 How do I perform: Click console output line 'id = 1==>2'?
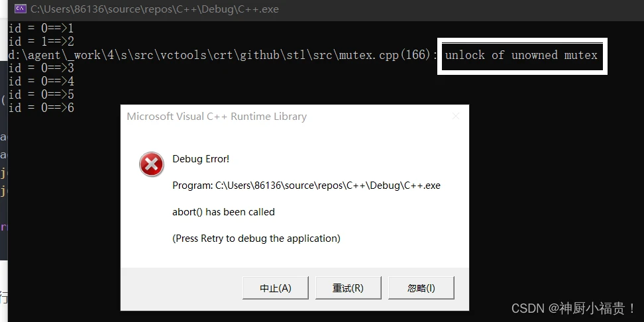pyautogui.click(x=41, y=42)
